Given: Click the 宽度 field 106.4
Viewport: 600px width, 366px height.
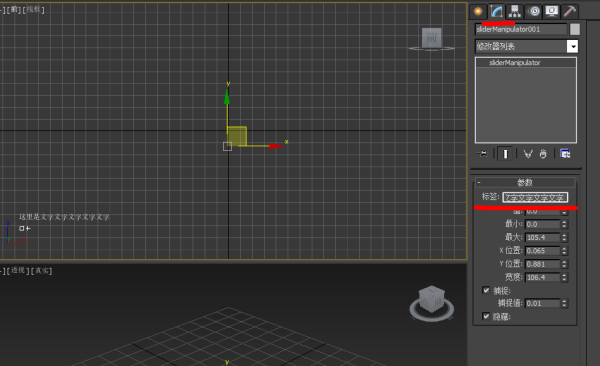Looking at the screenshot, I should coord(543,277).
